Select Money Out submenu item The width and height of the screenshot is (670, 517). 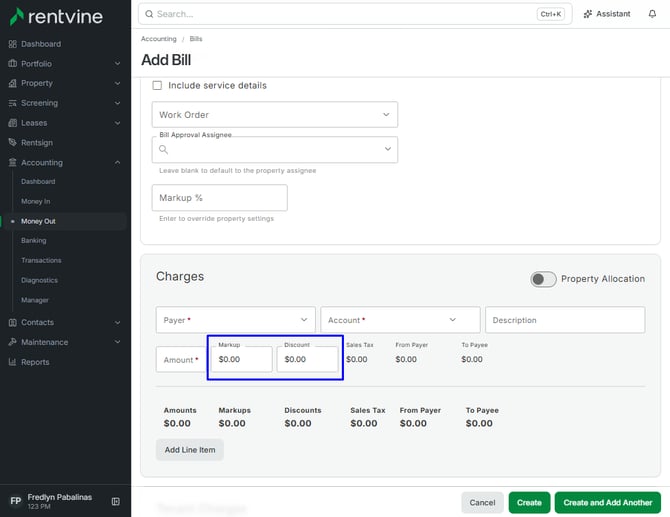click(x=38, y=221)
